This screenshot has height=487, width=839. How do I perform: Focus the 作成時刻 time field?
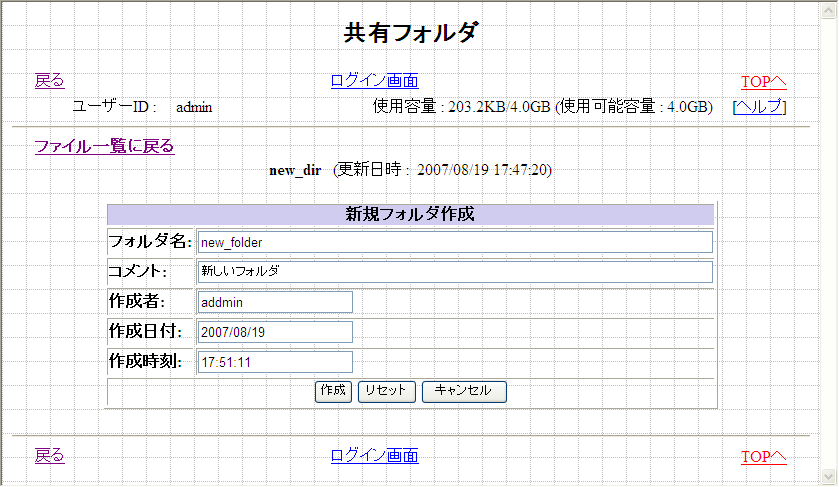pyautogui.click(x=275, y=362)
